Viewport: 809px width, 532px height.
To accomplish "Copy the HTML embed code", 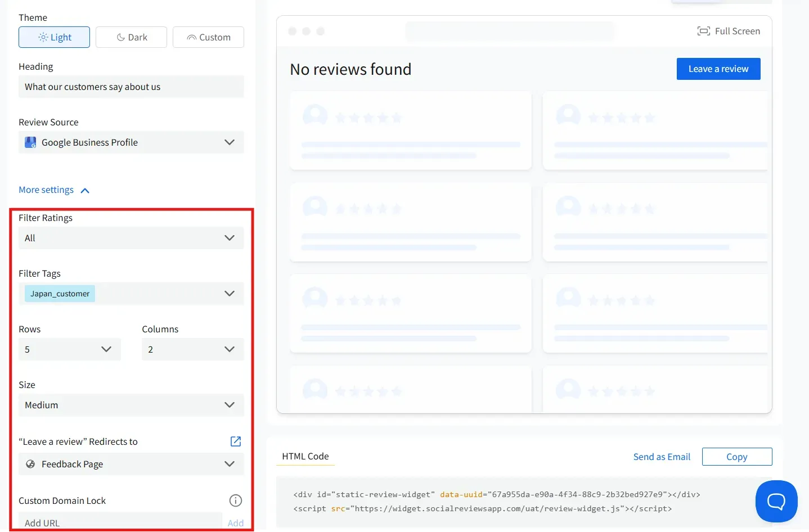I will pyautogui.click(x=736, y=457).
